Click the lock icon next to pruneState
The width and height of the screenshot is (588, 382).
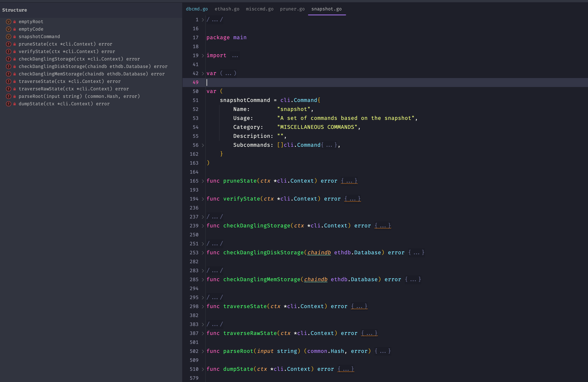coord(15,44)
